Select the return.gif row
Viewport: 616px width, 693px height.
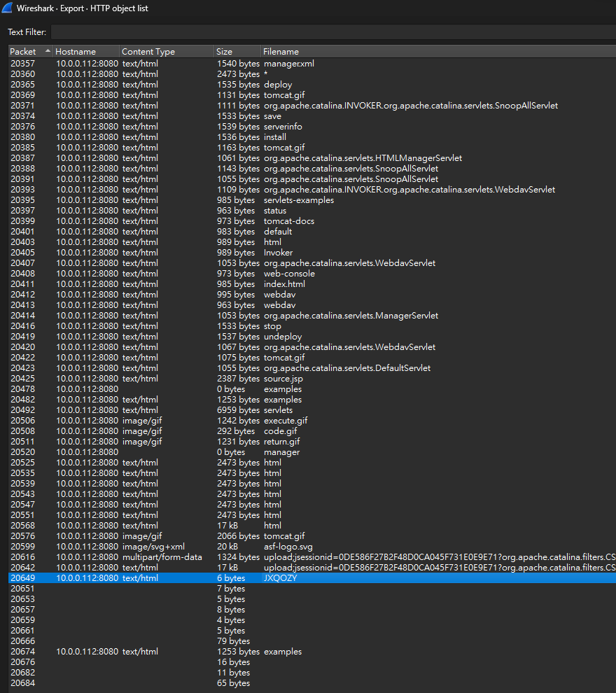pos(312,442)
